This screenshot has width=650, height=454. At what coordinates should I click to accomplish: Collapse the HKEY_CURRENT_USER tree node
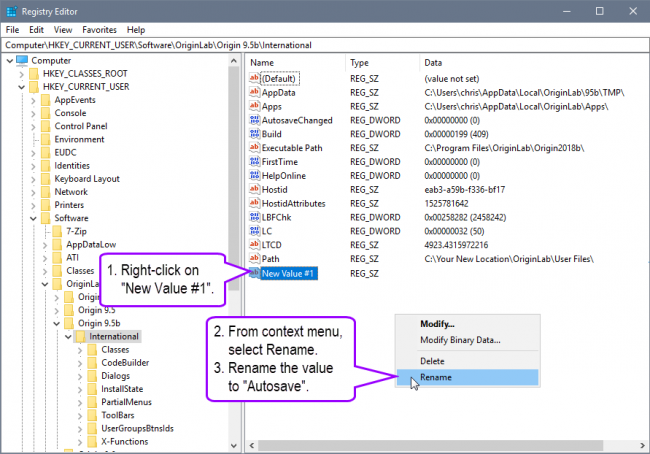pyautogui.click(x=21, y=88)
